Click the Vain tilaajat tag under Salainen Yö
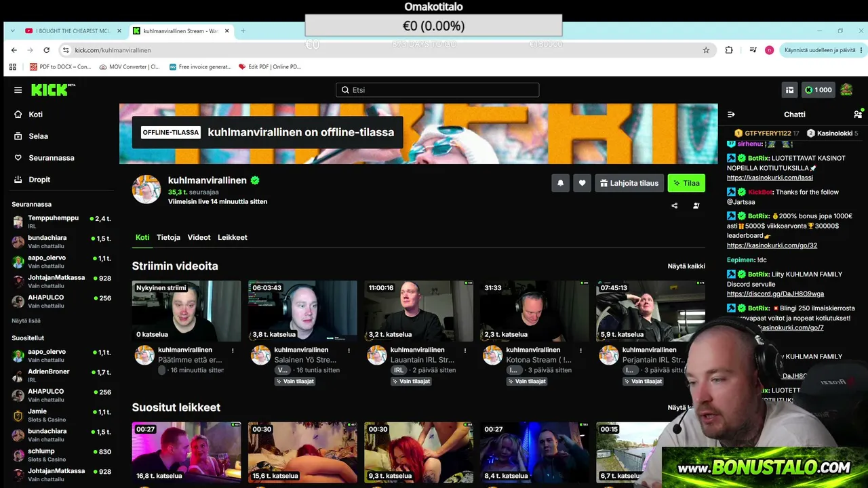The width and height of the screenshot is (868, 488). [295, 382]
